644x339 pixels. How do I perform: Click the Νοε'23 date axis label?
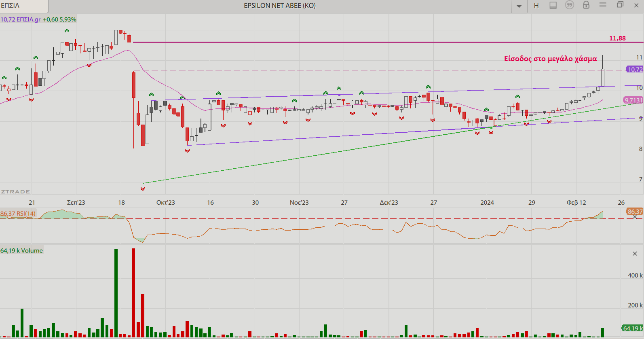pyautogui.click(x=299, y=202)
